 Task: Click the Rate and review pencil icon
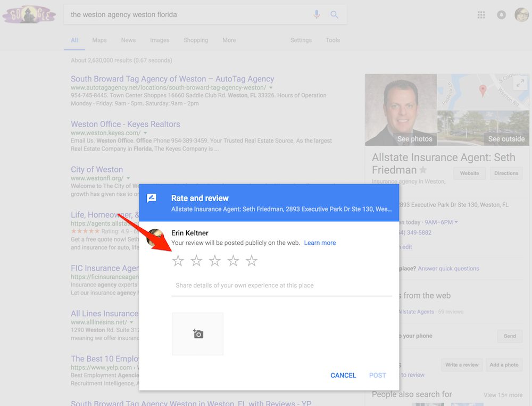tap(152, 198)
